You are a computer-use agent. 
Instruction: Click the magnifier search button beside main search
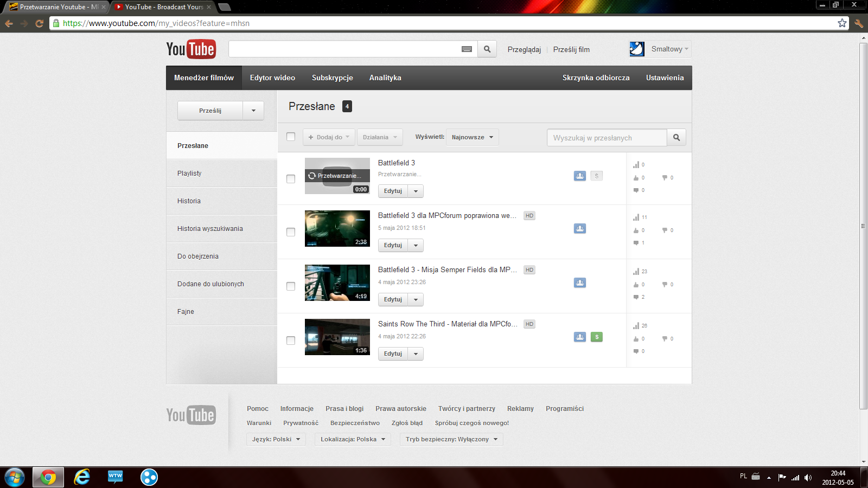487,49
